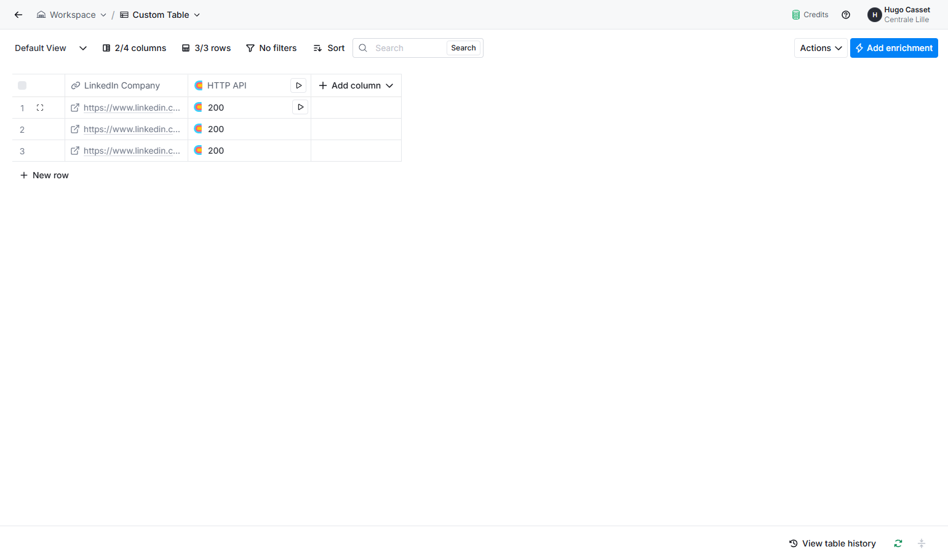Open the No filters option
This screenshot has height=560, width=948.
pos(271,48)
